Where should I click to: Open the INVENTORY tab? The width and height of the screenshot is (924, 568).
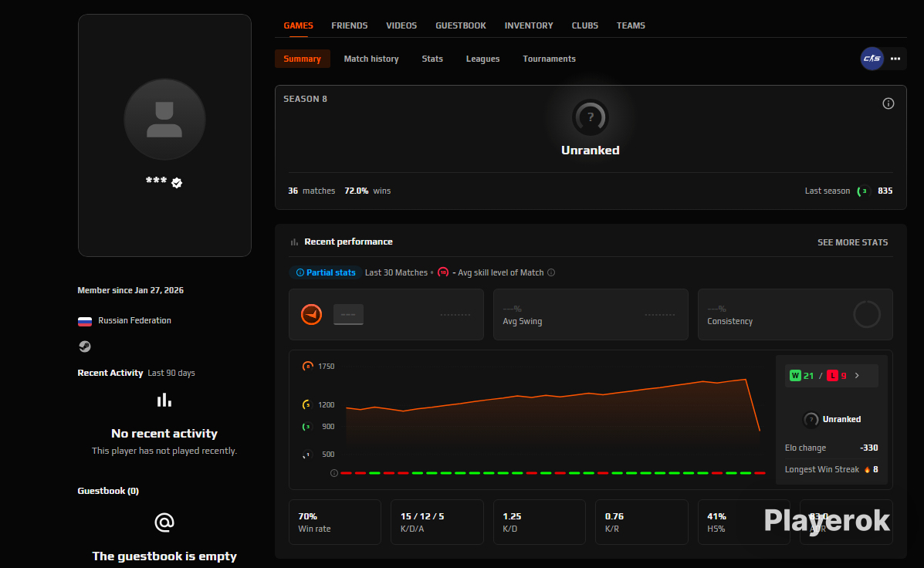[529, 25]
